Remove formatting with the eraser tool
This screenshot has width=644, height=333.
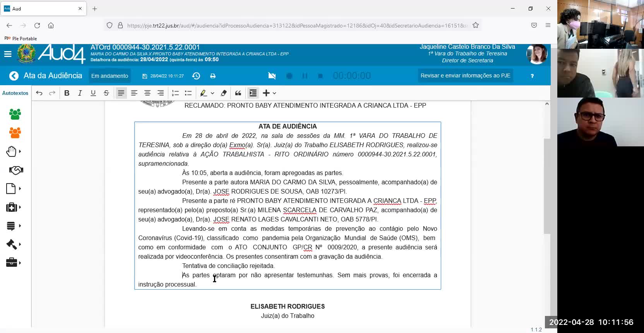click(224, 93)
